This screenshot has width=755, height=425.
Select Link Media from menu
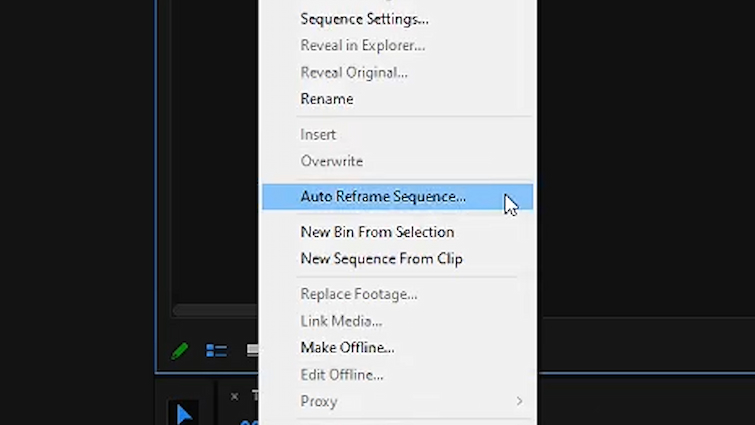click(x=341, y=321)
